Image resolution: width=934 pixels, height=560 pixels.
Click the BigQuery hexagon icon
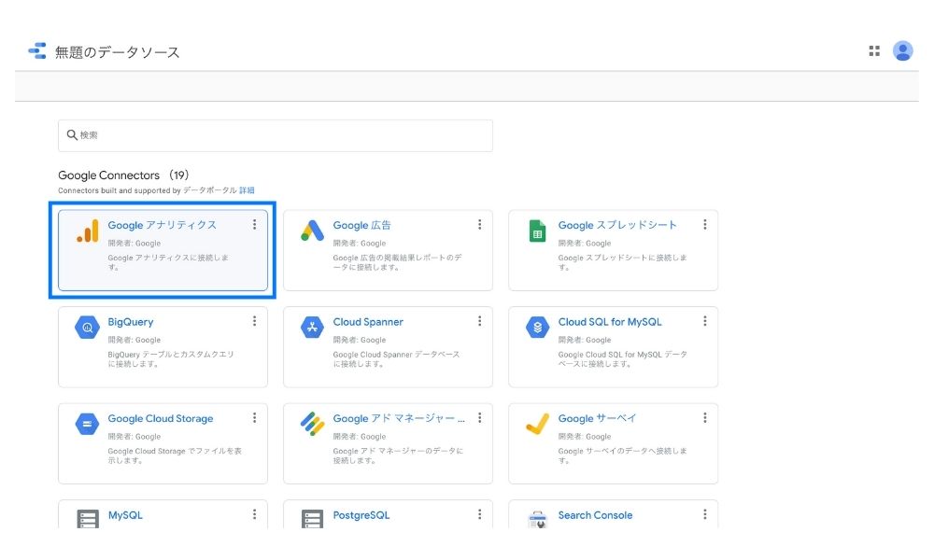point(88,328)
